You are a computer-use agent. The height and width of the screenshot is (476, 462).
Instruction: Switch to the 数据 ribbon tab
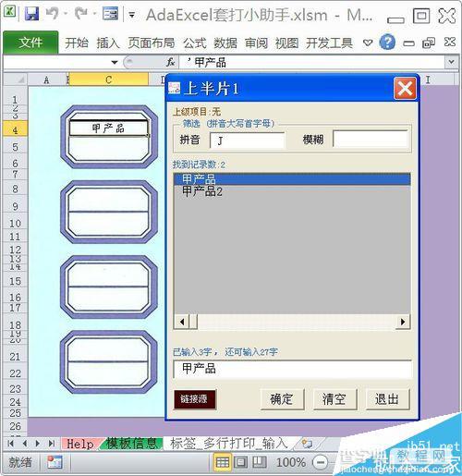[x=225, y=43]
